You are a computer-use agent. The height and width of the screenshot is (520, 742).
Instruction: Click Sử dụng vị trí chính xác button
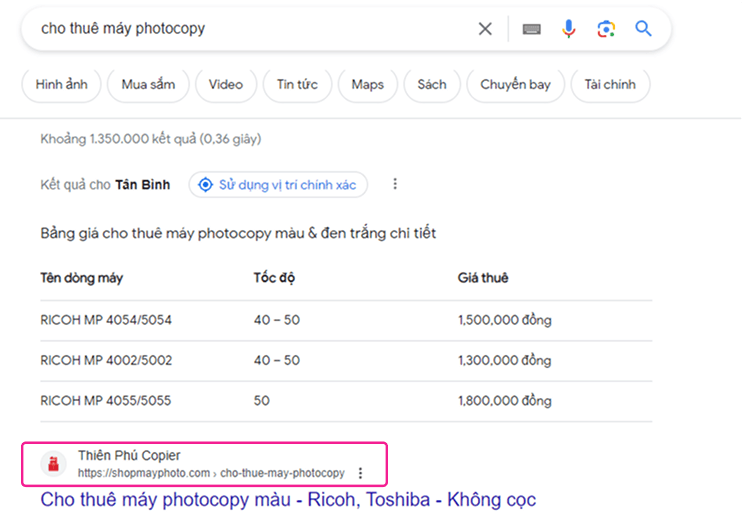(x=278, y=184)
